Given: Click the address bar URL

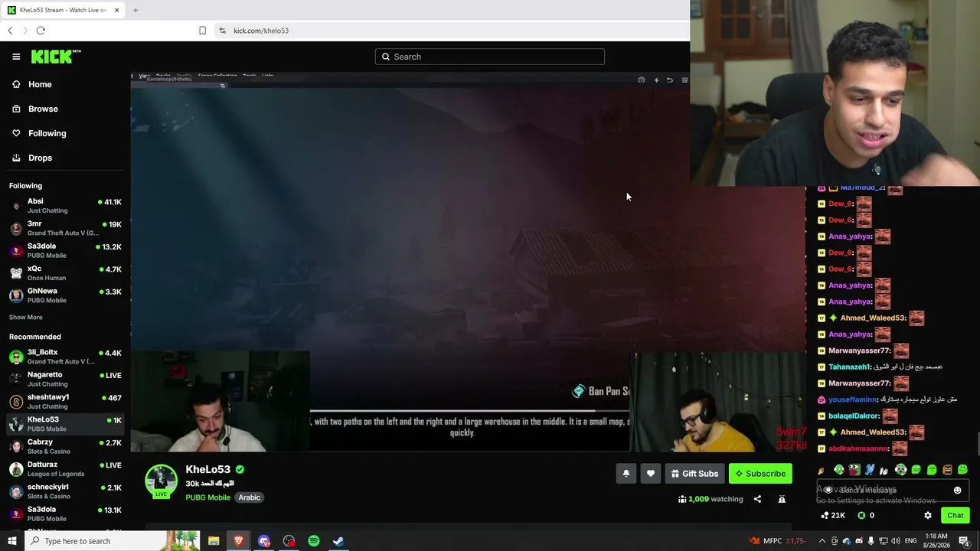Looking at the screenshot, I should coord(261,31).
